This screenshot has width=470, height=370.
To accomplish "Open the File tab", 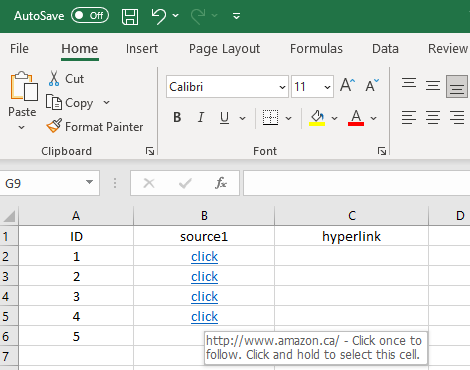I will click(x=19, y=49).
